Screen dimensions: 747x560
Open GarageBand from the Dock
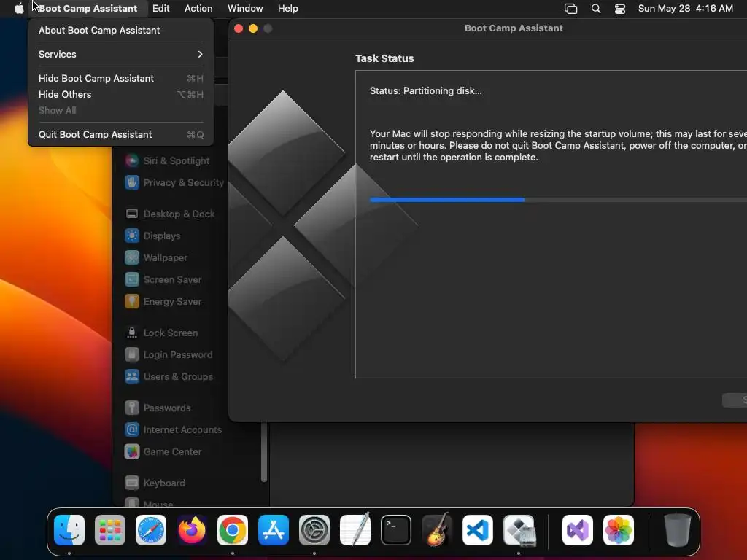click(x=437, y=530)
